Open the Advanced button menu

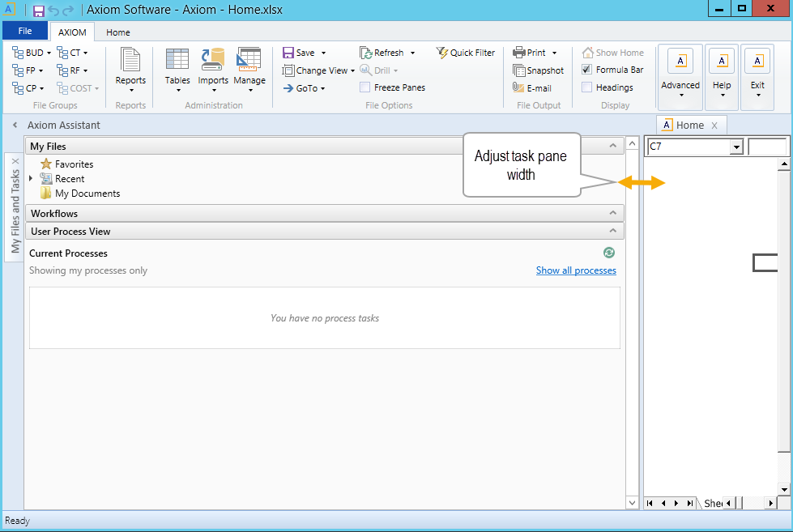(x=680, y=77)
